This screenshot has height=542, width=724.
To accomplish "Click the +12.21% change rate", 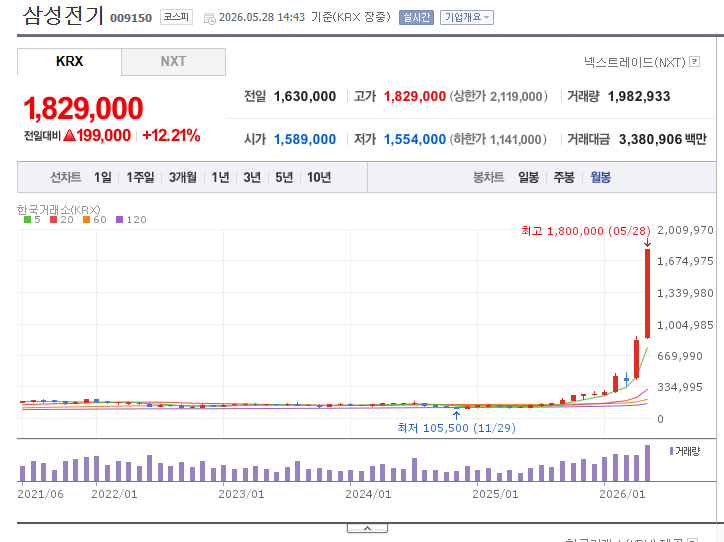I will click(x=171, y=136).
